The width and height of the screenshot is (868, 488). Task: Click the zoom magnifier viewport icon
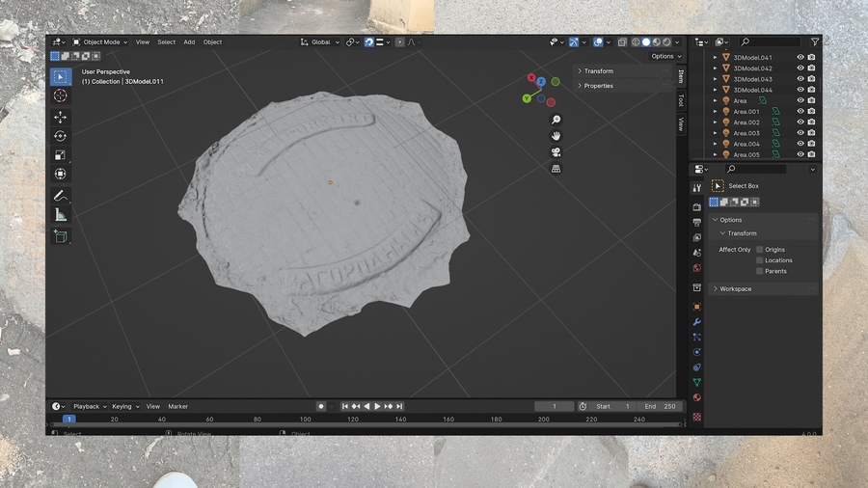(556, 120)
